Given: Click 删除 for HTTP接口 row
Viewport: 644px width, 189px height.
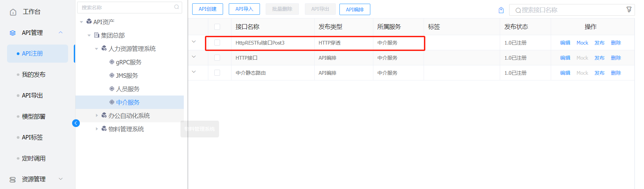Looking at the screenshot, I should click(616, 58).
